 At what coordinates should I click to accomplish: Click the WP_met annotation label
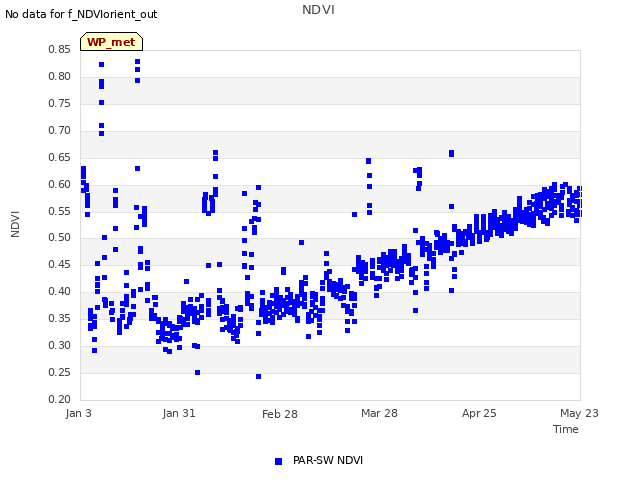pyautogui.click(x=111, y=42)
